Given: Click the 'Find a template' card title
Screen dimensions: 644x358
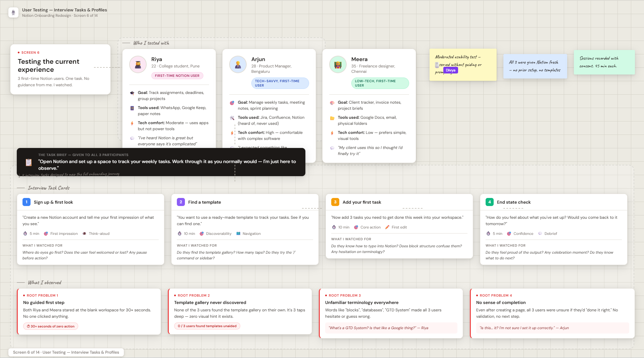Looking at the screenshot, I should pyautogui.click(x=204, y=202).
